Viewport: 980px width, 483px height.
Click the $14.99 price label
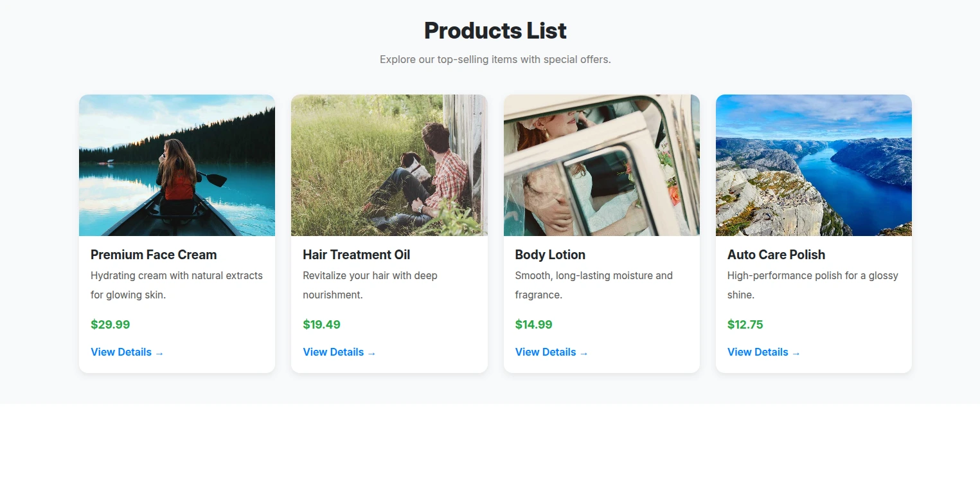(533, 324)
